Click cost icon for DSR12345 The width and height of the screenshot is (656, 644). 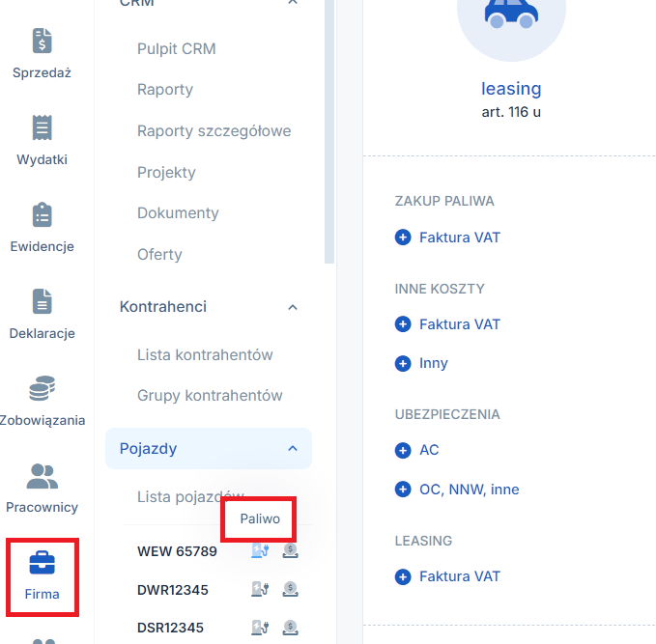[x=290, y=628]
